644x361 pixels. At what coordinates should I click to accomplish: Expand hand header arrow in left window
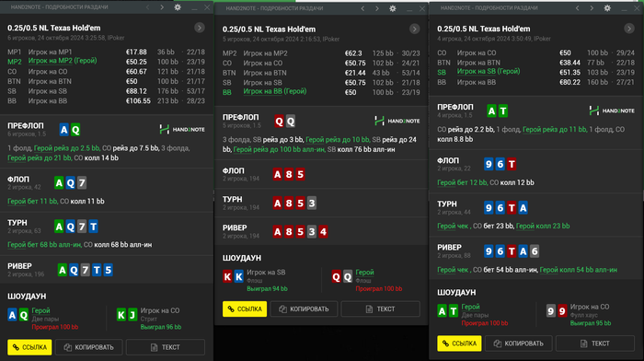coord(200,28)
